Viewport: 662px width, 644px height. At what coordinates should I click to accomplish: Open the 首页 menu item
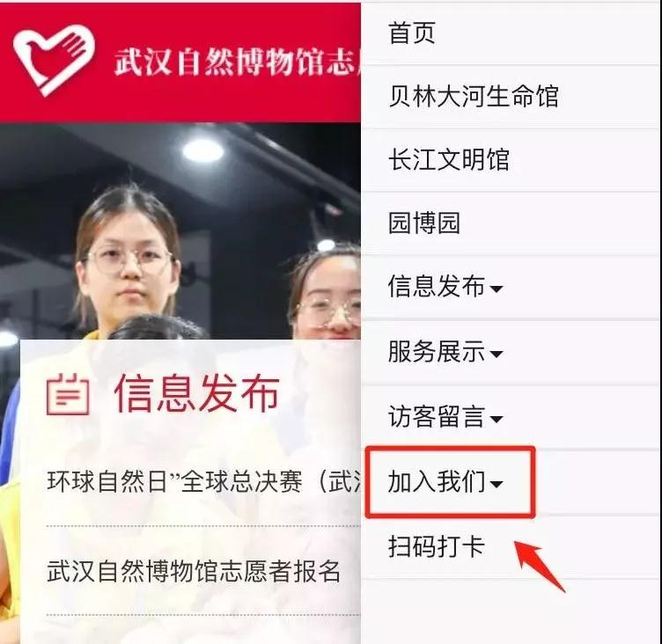coord(511,33)
